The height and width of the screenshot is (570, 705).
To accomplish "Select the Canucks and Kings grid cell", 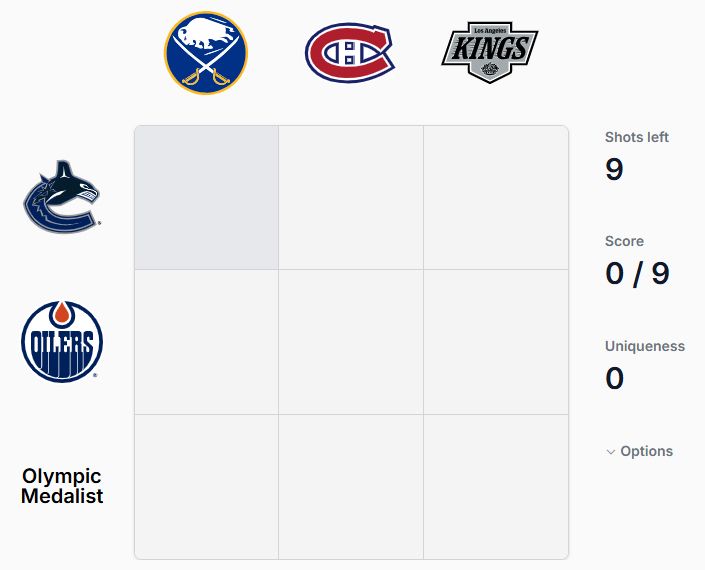I will click(496, 197).
